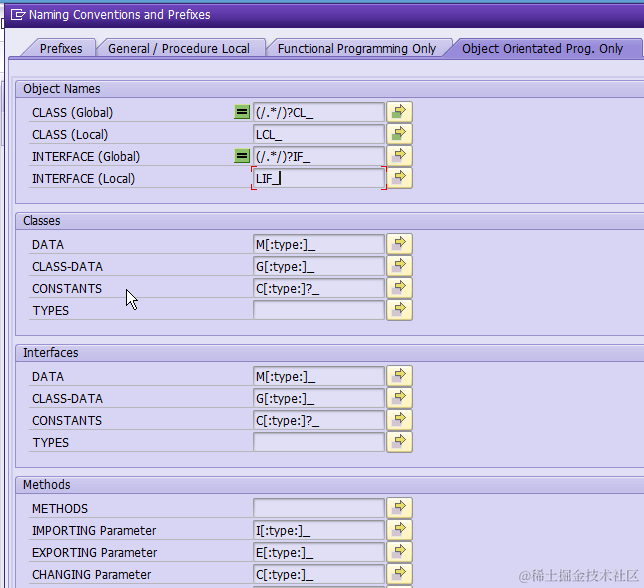Click the CLASS (Global) label
The height and width of the screenshot is (588, 644).
click(72, 113)
